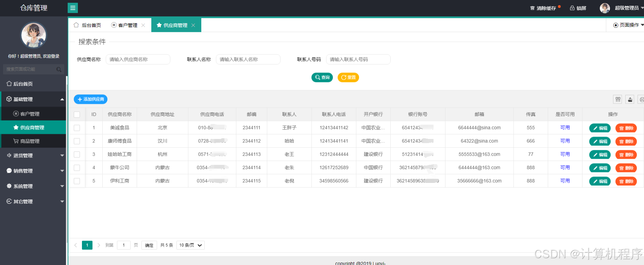
Task: Click the 供应商名称 column header
Action: 120,114
